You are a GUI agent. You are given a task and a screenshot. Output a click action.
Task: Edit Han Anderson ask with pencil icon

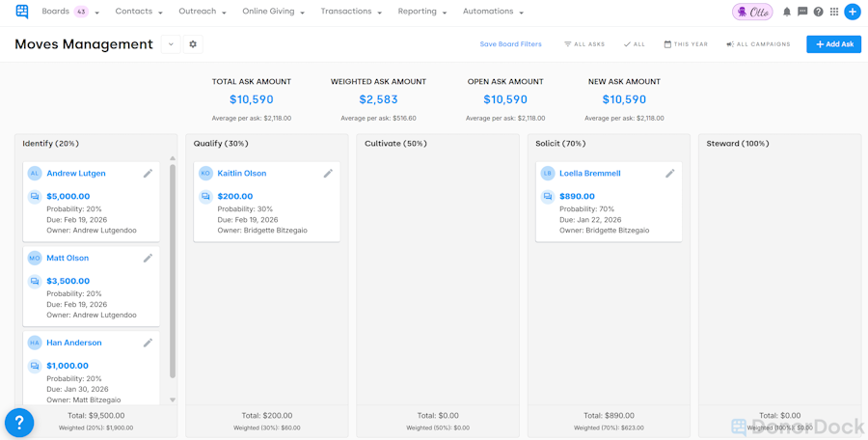[148, 343]
